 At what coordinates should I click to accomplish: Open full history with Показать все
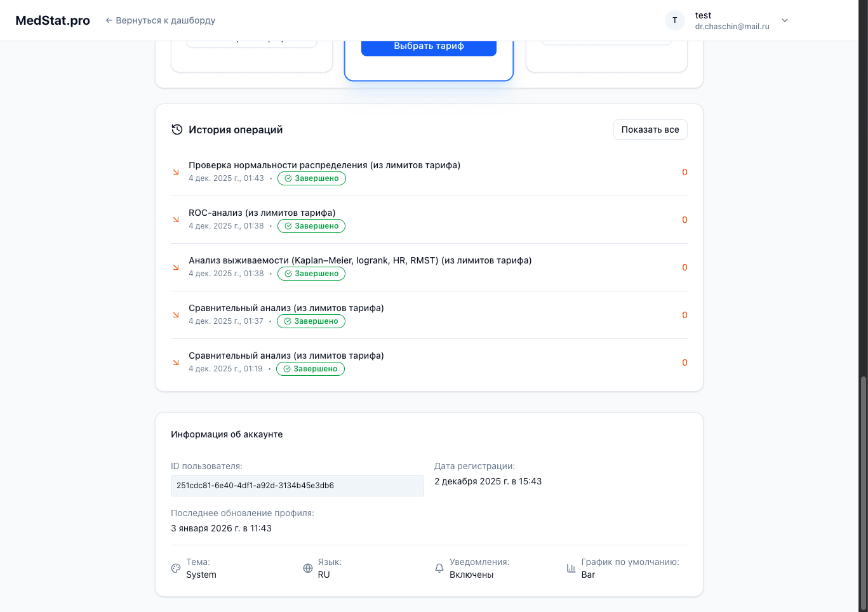[x=650, y=130]
